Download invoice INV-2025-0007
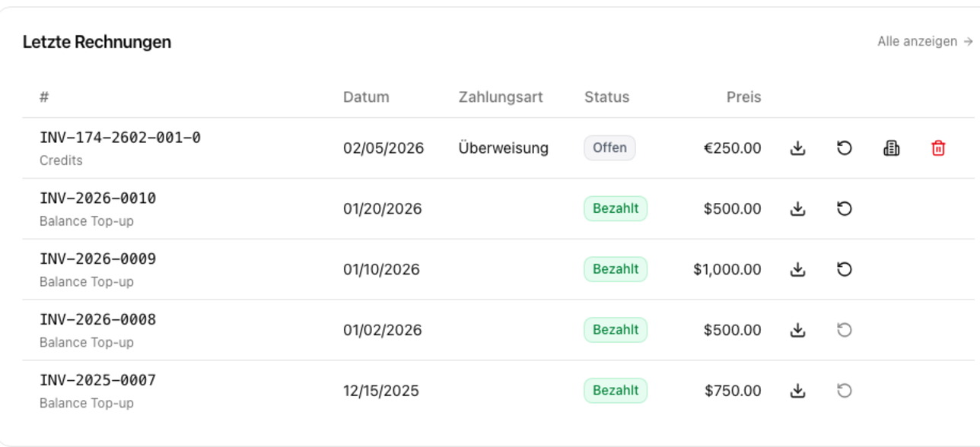Image resolution: width=980 pixels, height=447 pixels. click(797, 391)
